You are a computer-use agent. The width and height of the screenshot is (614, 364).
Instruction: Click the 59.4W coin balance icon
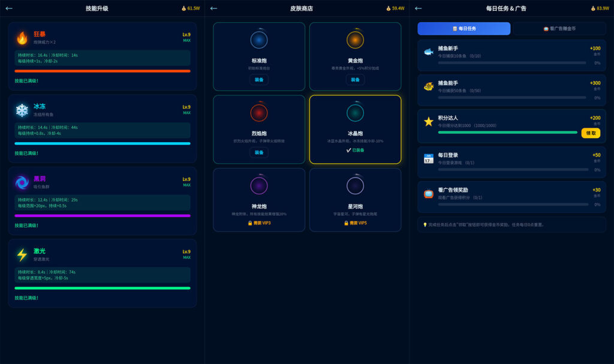[389, 8]
